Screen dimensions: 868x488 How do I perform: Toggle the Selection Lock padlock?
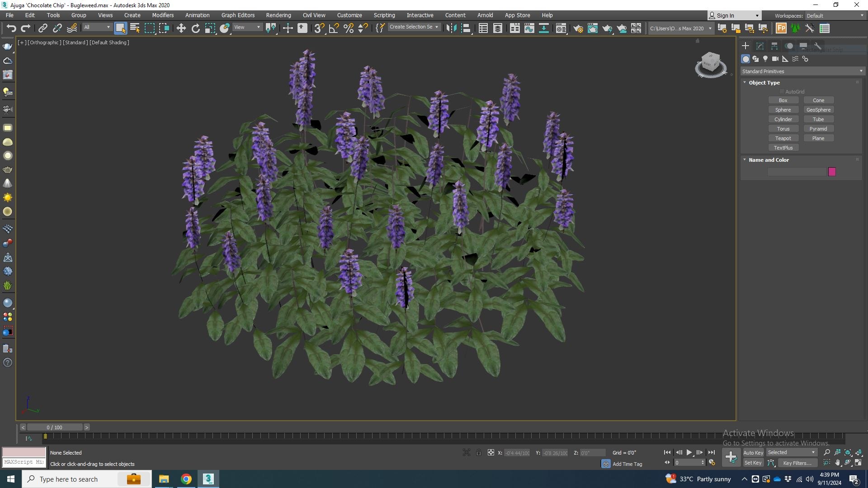click(x=478, y=452)
